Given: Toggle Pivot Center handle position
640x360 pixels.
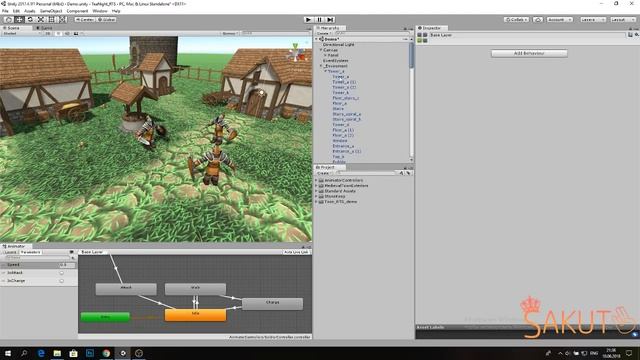Looking at the screenshot, I should (84, 20).
